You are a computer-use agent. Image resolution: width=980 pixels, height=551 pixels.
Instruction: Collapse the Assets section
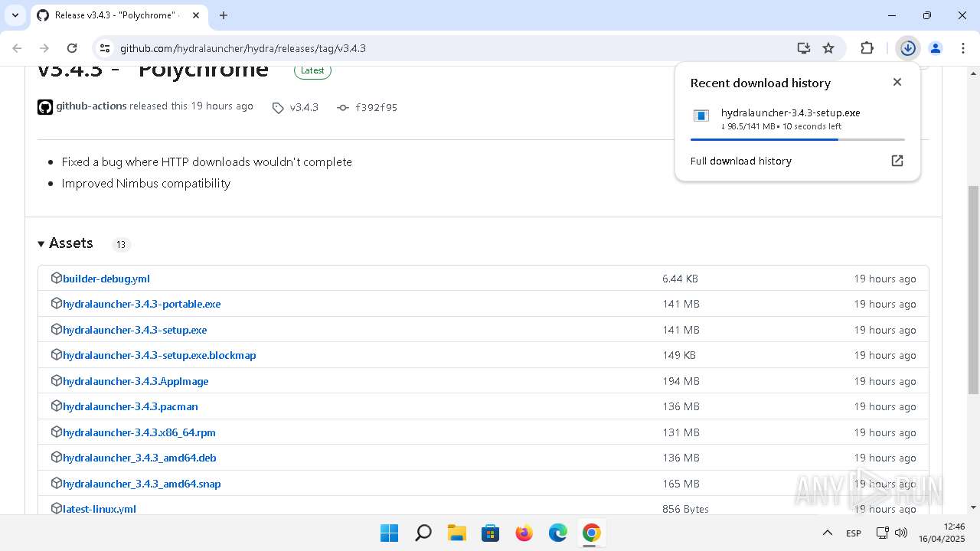tap(65, 243)
